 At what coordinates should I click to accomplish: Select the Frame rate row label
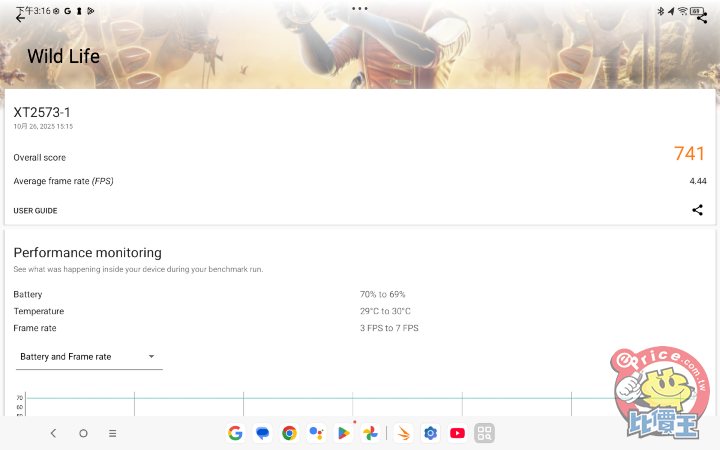point(35,328)
